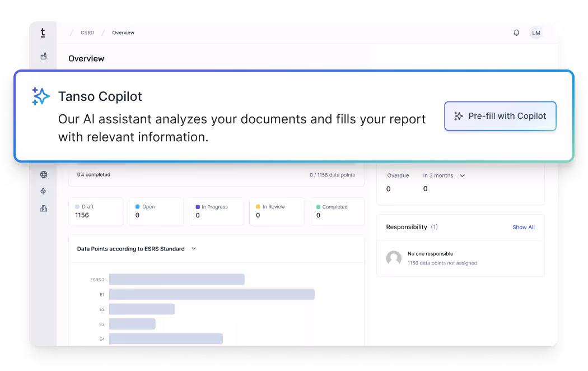Click the Tanso 't' logo in the sidebar
The width and height of the screenshot is (588, 371).
(43, 33)
